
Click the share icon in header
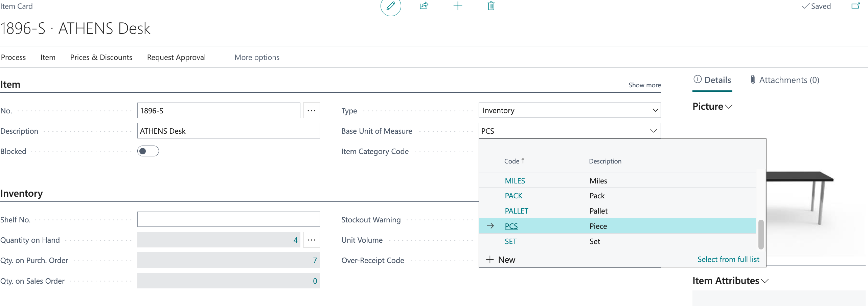tap(424, 6)
